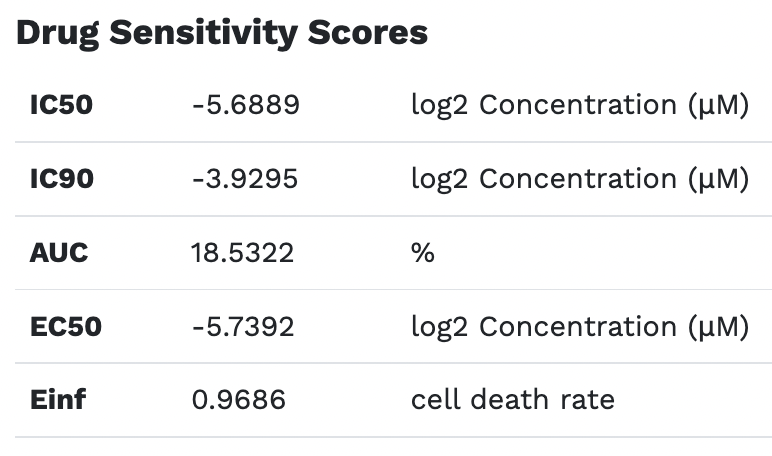Image resolution: width=772 pixels, height=456 pixels.
Task: Select the EC50 row label
Action: pyautogui.click(x=65, y=327)
